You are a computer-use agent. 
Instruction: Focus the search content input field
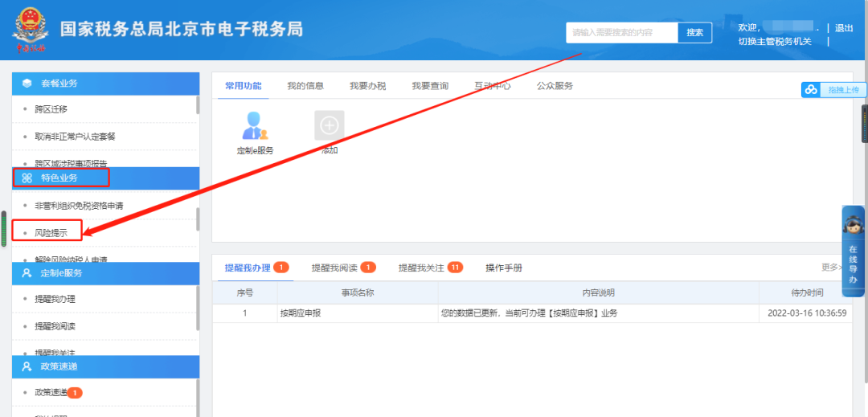(x=621, y=33)
